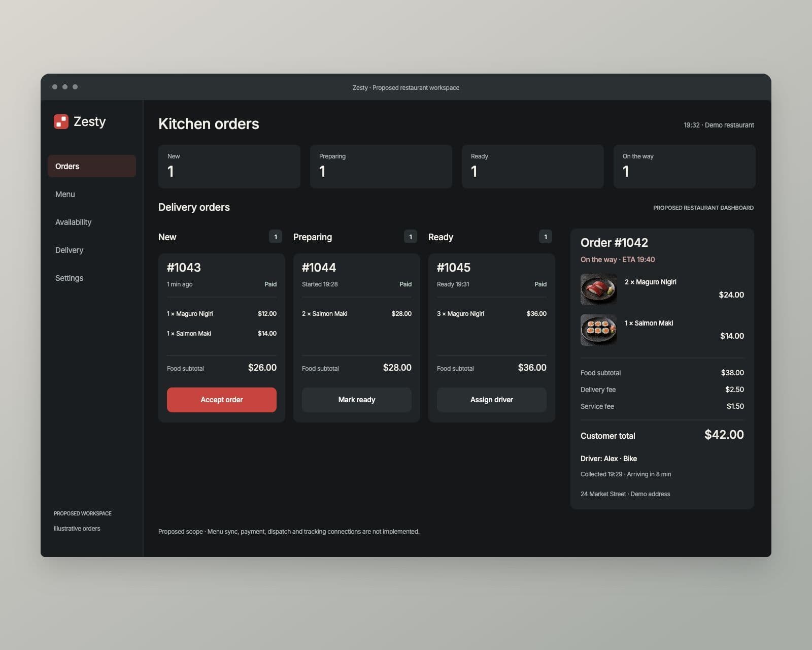Click '1 × Salmon Maki' in order #1043

[x=189, y=334]
